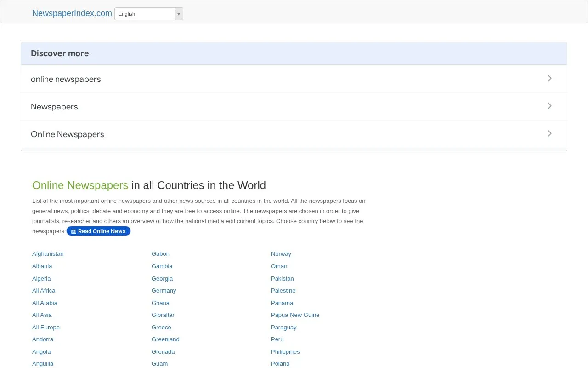Select Georgia from the country list
This screenshot has height=368, width=588.
(x=162, y=279)
